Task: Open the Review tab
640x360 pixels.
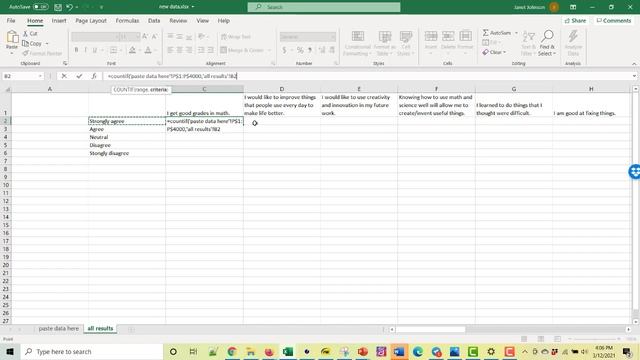Action: (178, 20)
